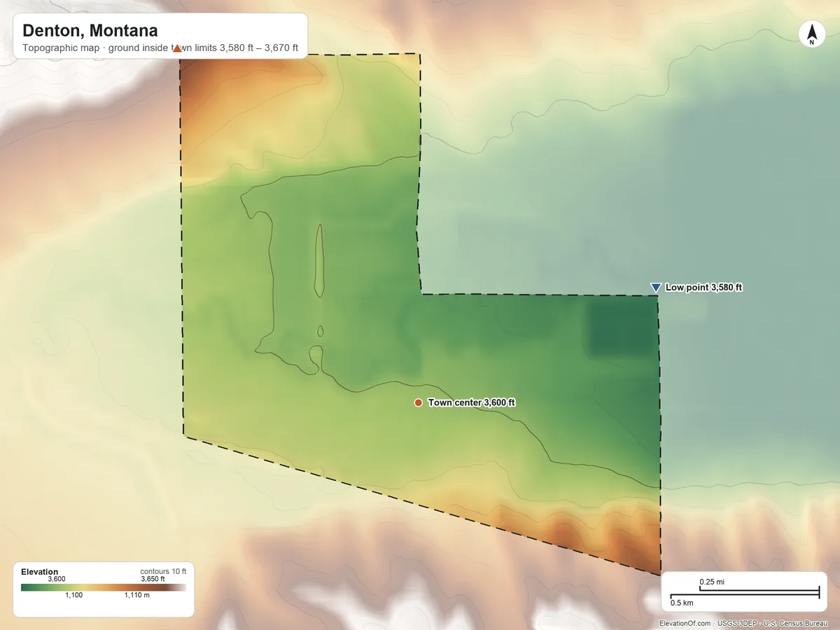Click the '1,110 m' metric legend label
Image resolution: width=840 pixels, height=630 pixels.
137,596
